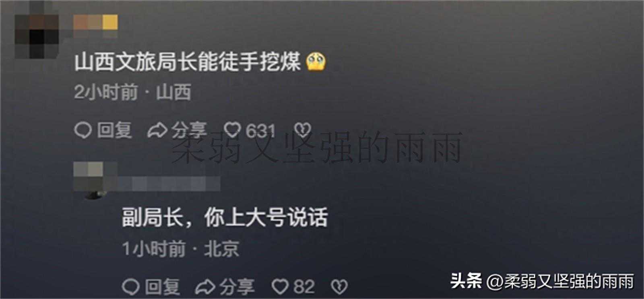Click 回复 text on first comment
Image resolution: width=644 pixels, height=299 pixels.
(x=114, y=130)
